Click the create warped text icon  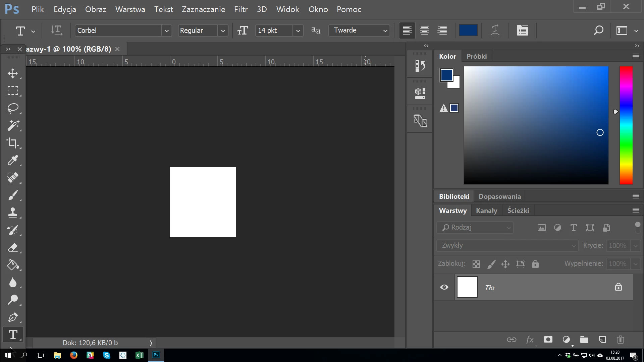click(495, 31)
